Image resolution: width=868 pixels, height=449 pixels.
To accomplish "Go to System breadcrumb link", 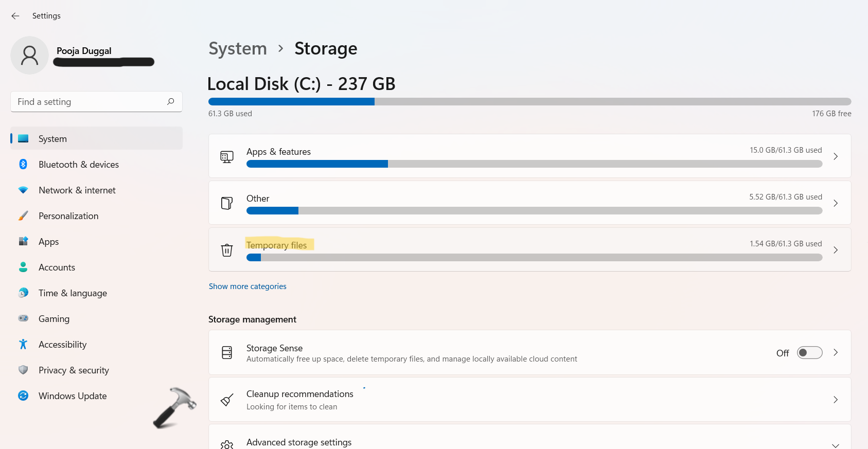I will coord(238,48).
